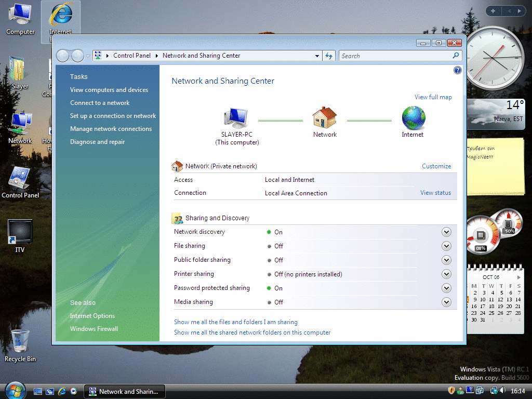Open Windows Firewall under See also
This screenshot has height=399, width=532.
click(94, 329)
